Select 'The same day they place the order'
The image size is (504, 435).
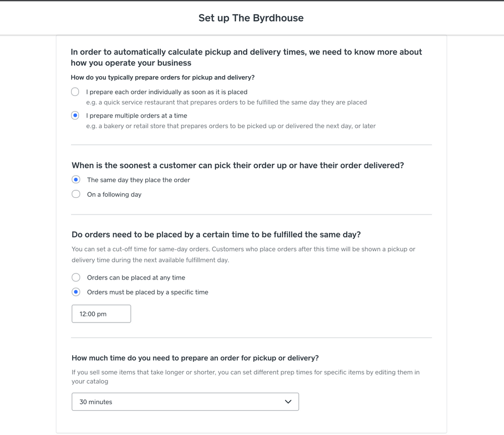(x=76, y=180)
